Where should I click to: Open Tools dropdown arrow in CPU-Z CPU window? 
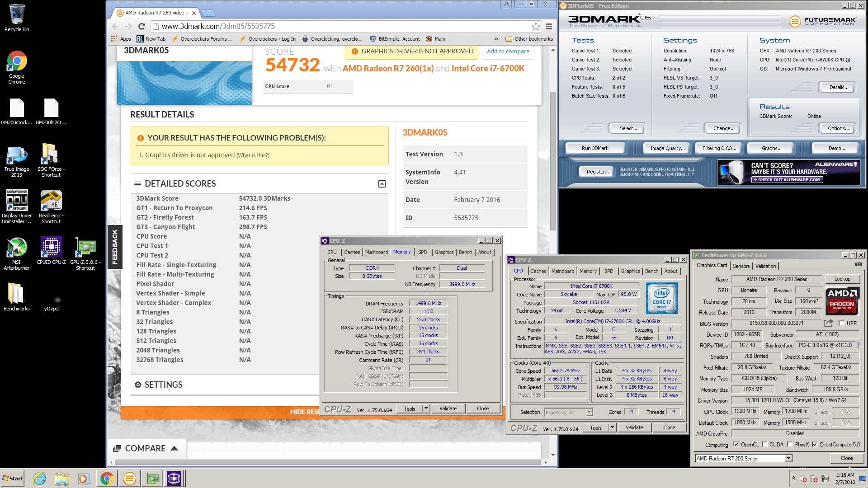612,427
